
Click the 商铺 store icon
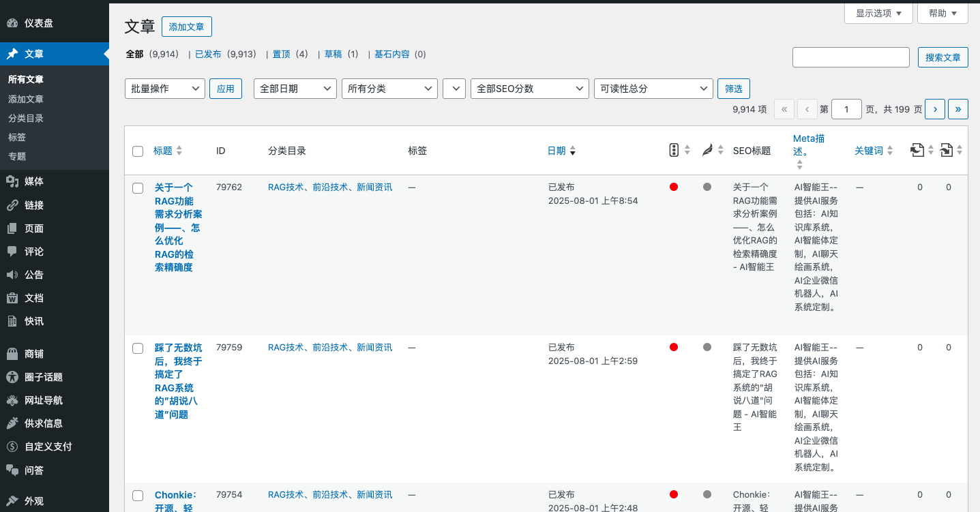click(x=12, y=354)
